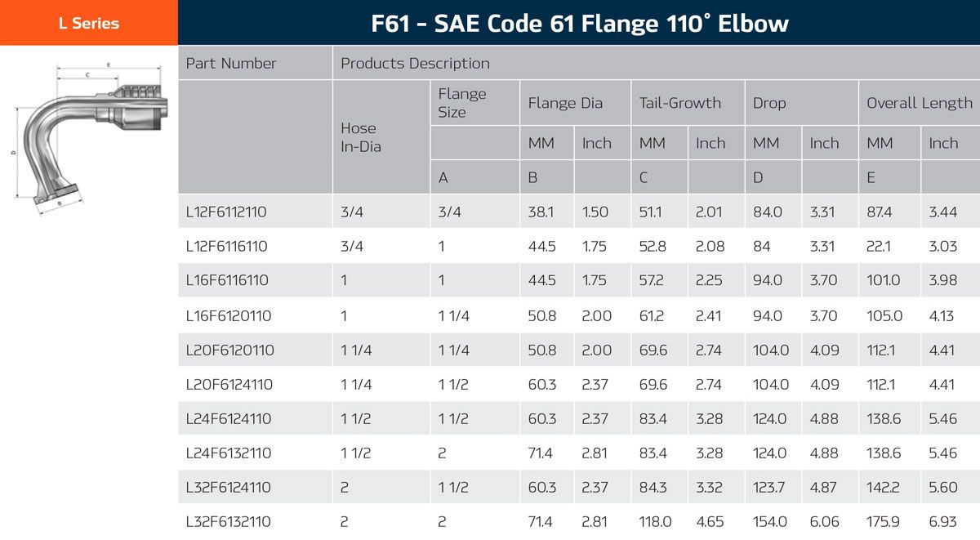
Task: Select the F61 SAE Code 61 title
Action: pyautogui.click(x=579, y=23)
